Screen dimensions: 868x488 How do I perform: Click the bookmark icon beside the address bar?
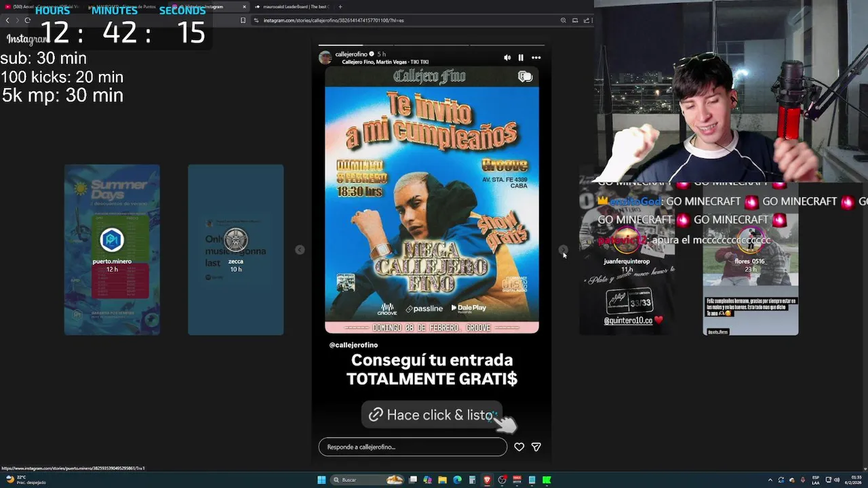click(243, 20)
